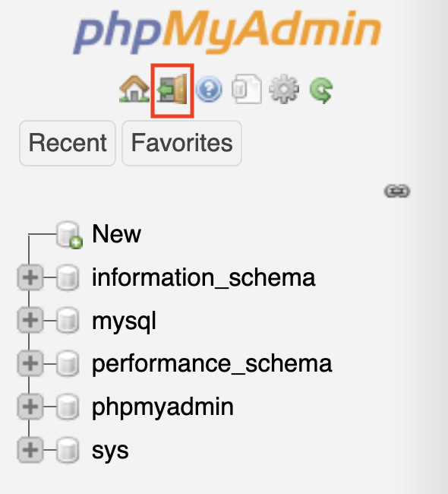Click the link with main panel chain icon
This screenshot has height=494, width=448.
[397, 191]
